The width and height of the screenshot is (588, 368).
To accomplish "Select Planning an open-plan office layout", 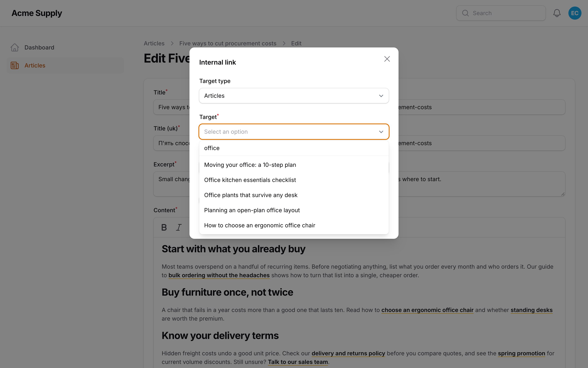I will (x=294, y=210).
